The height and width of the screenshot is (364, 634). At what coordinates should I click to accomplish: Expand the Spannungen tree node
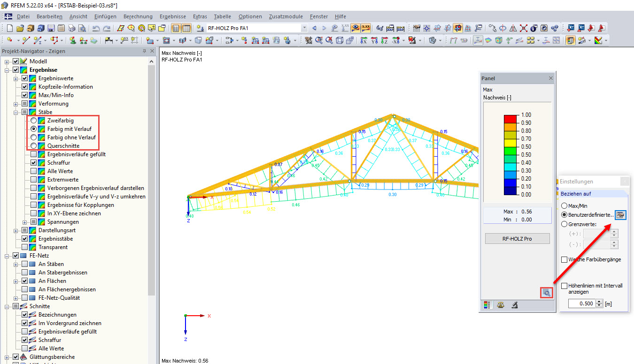point(25,222)
